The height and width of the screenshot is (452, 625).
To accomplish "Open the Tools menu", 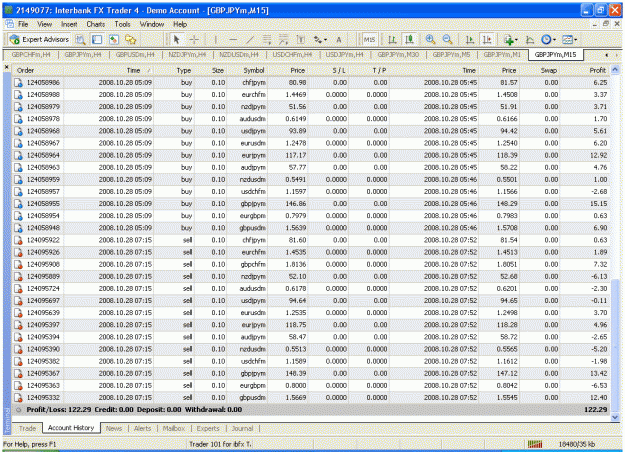I will point(122,24).
